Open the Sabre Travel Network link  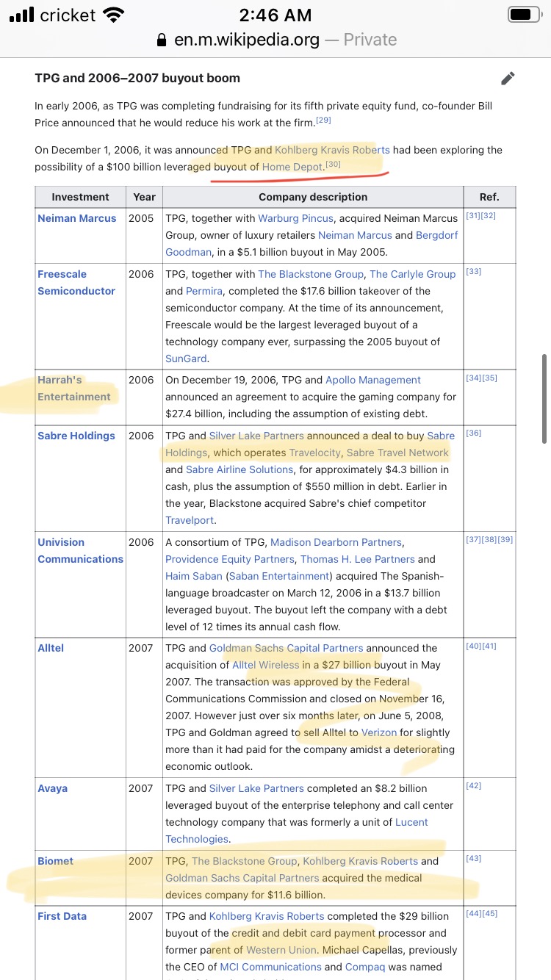tap(397, 453)
